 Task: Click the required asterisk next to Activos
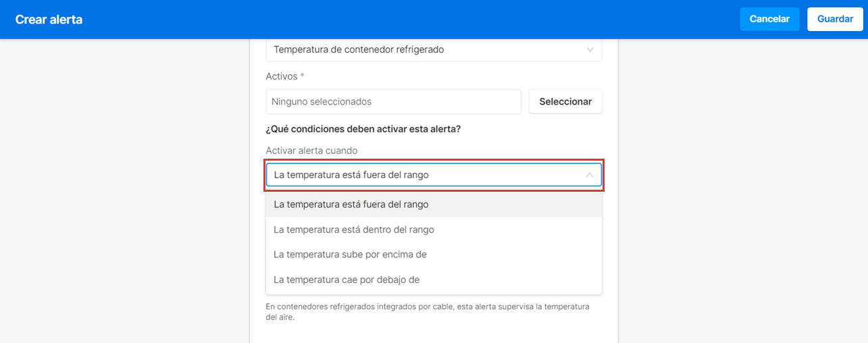(303, 76)
